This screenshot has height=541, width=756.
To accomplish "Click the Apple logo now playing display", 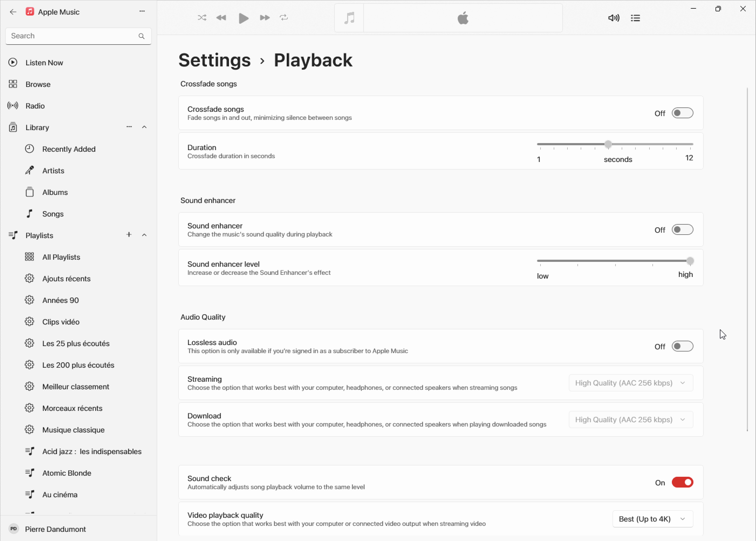I will coord(463,18).
